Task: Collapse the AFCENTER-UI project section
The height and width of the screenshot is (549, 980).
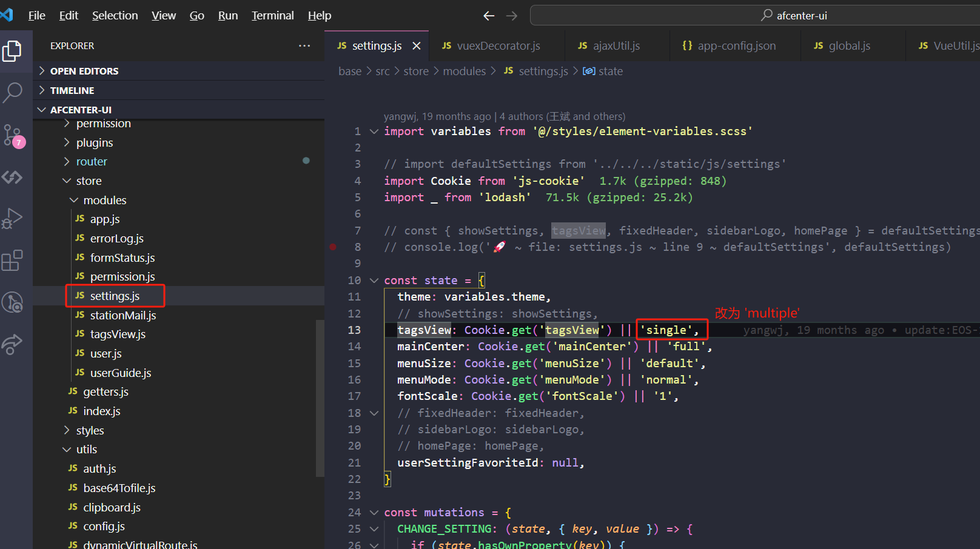Action: [x=179, y=110]
